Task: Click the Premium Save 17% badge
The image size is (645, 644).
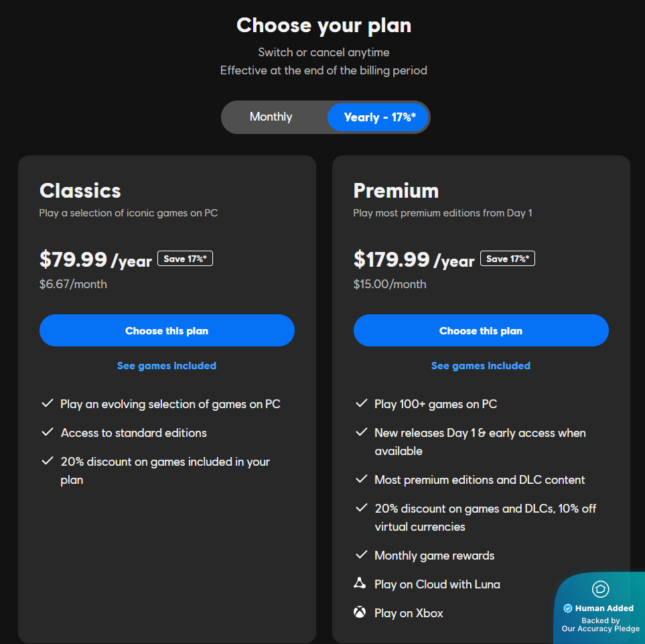Action: tap(507, 259)
